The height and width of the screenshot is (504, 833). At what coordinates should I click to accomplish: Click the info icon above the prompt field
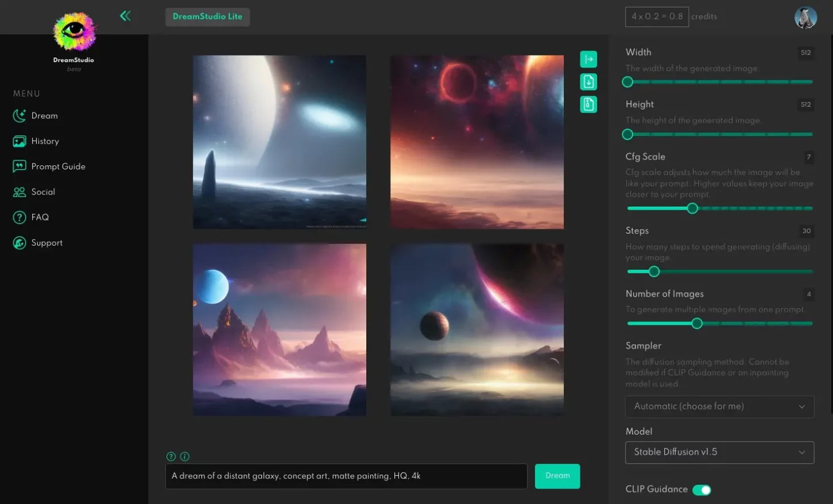click(x=184, y=456)
